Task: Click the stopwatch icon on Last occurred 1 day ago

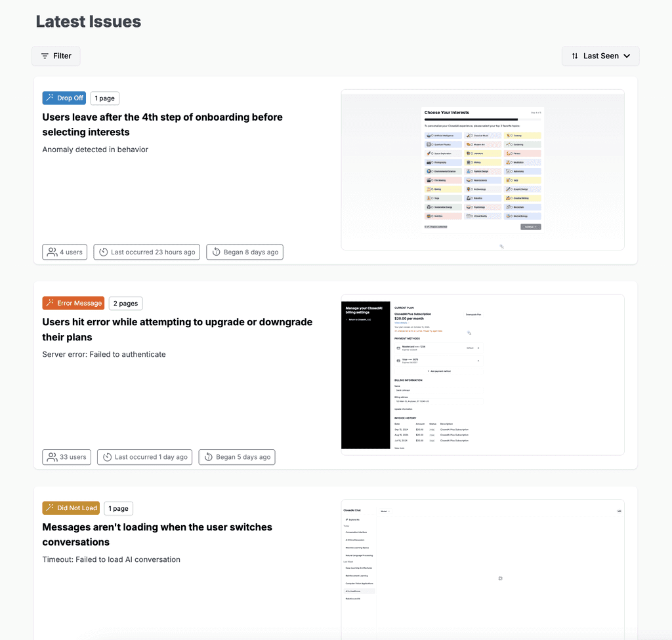Action: [x=107, y=457]
